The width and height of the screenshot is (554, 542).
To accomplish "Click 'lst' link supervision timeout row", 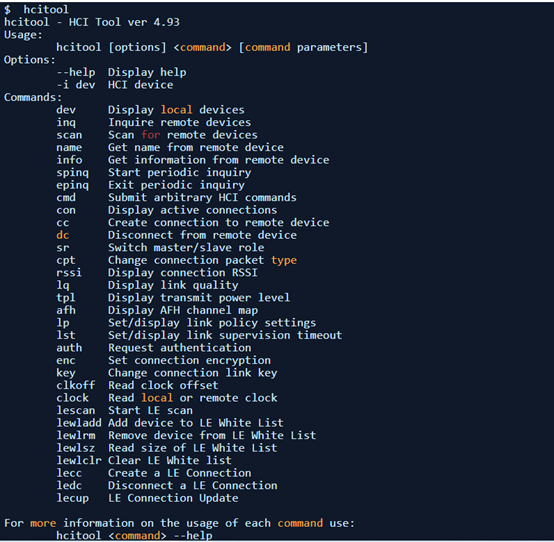I will 199,335.
